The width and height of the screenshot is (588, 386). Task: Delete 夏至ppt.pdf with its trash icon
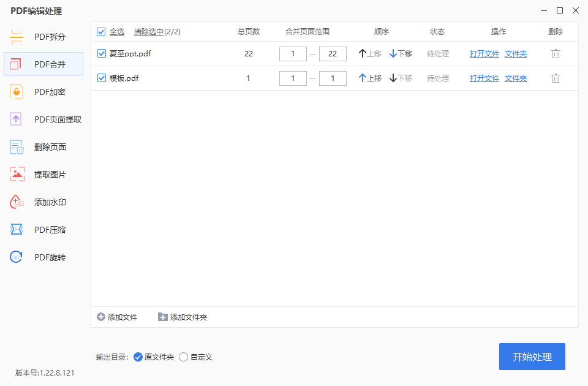pos(556,54)
